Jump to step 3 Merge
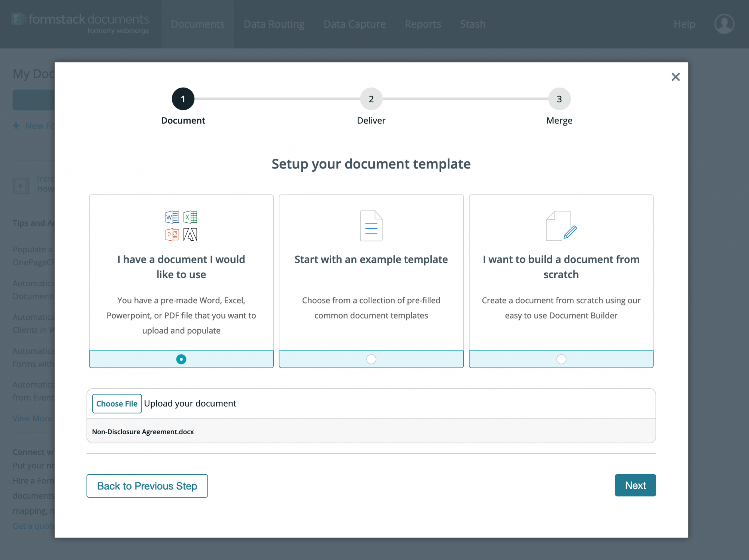The height and width of the screenshot is (560, 749). click(x=559, y=99)
